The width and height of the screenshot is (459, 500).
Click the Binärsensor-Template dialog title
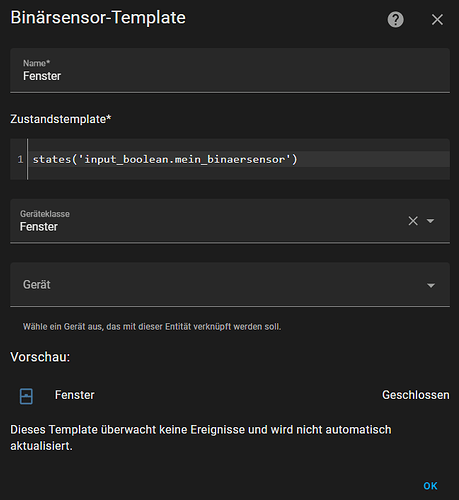point(98,18)
